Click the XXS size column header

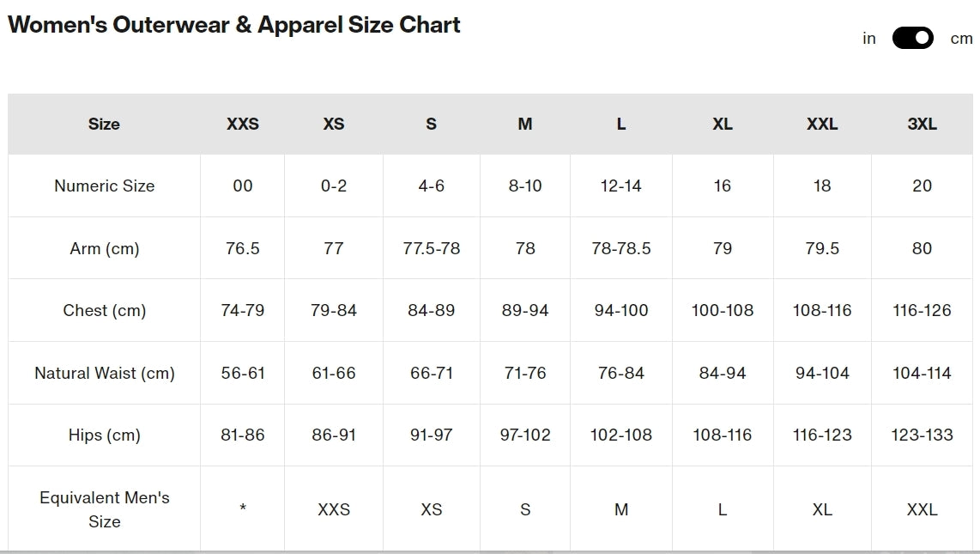[x=243, y=124]
